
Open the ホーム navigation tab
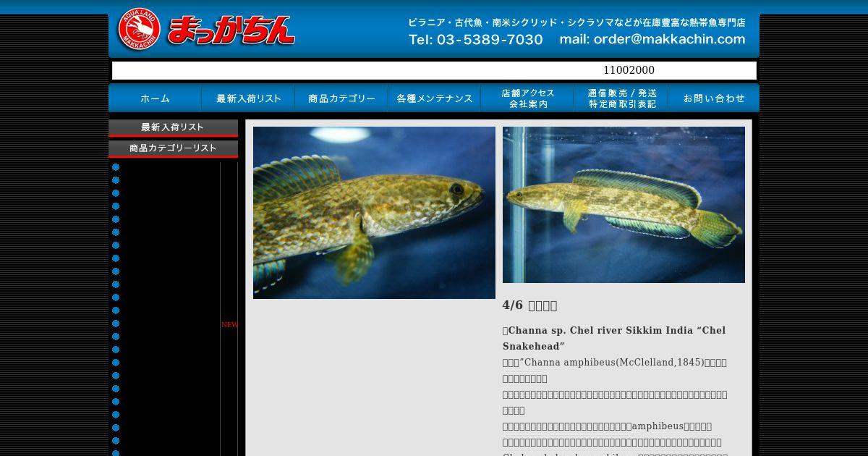click(155, 98)
